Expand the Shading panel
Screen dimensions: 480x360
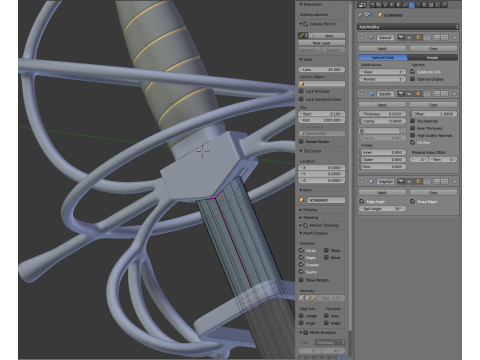pos(301,217)
